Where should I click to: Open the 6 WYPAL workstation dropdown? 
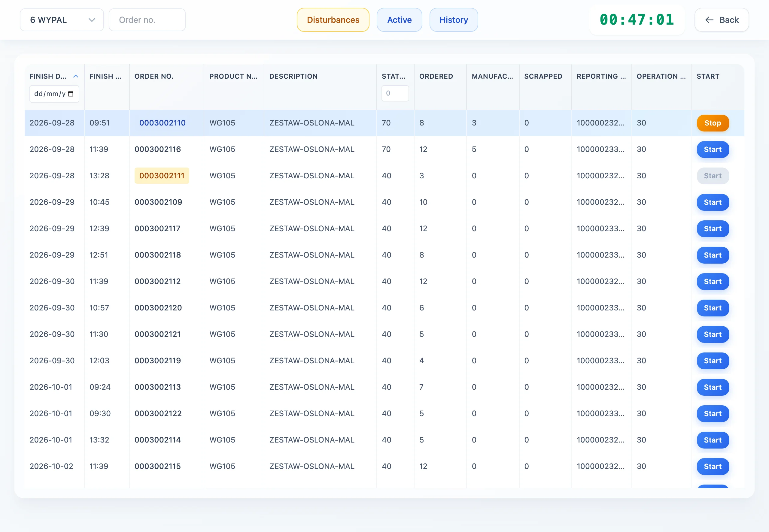click(x=62, y=20)
